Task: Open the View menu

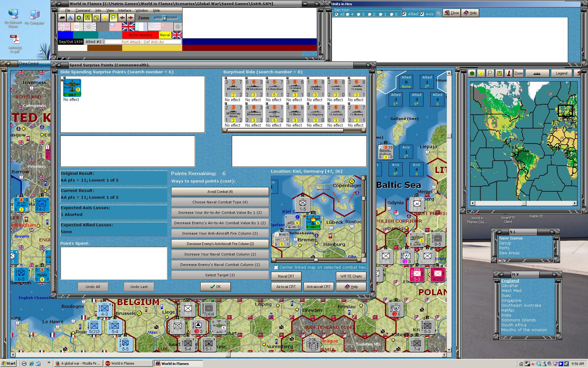Action: 110,10
